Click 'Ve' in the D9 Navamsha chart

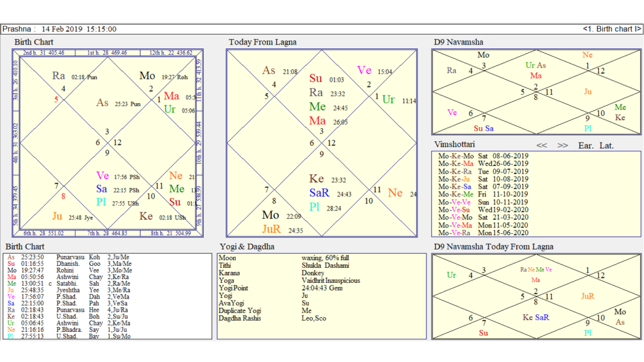[452, 112]
